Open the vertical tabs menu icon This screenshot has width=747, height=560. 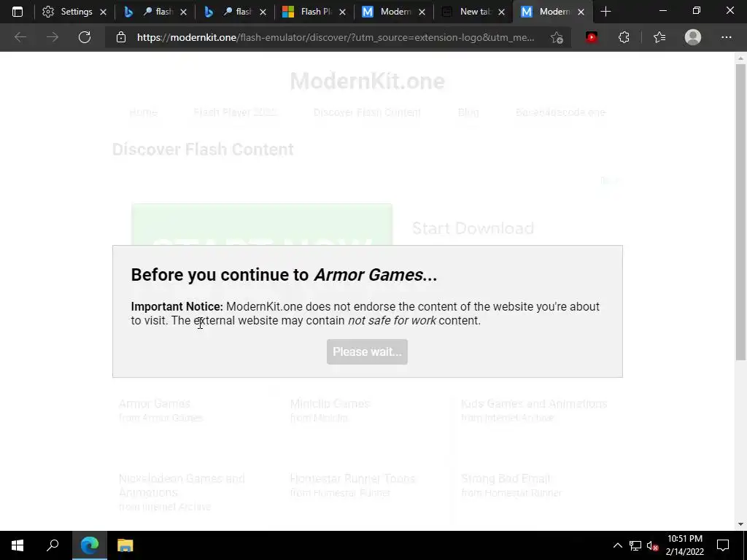point(18,12)
